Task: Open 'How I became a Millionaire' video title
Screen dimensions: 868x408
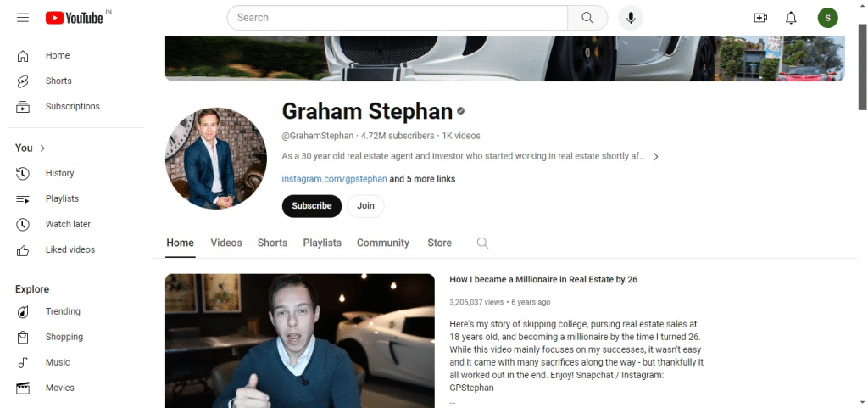Action: tap(543, 280)
